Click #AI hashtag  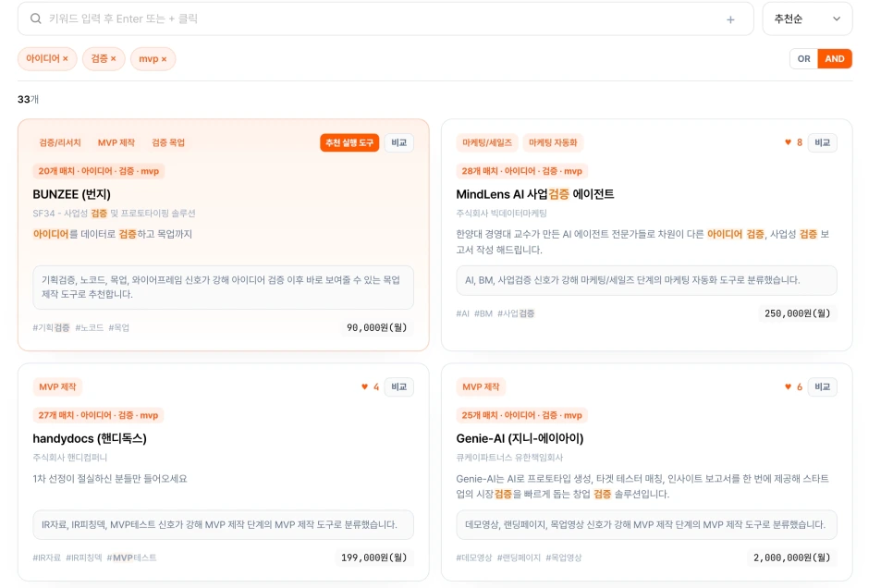[462, 313]
